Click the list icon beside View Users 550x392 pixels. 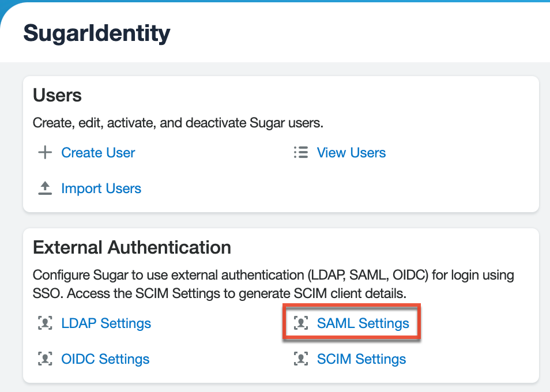[300, 152]
